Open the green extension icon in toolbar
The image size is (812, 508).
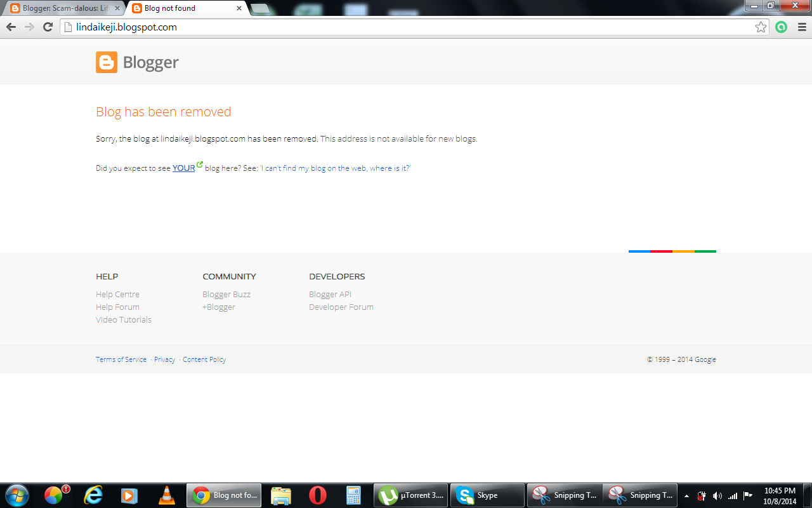tap(782, 27)
